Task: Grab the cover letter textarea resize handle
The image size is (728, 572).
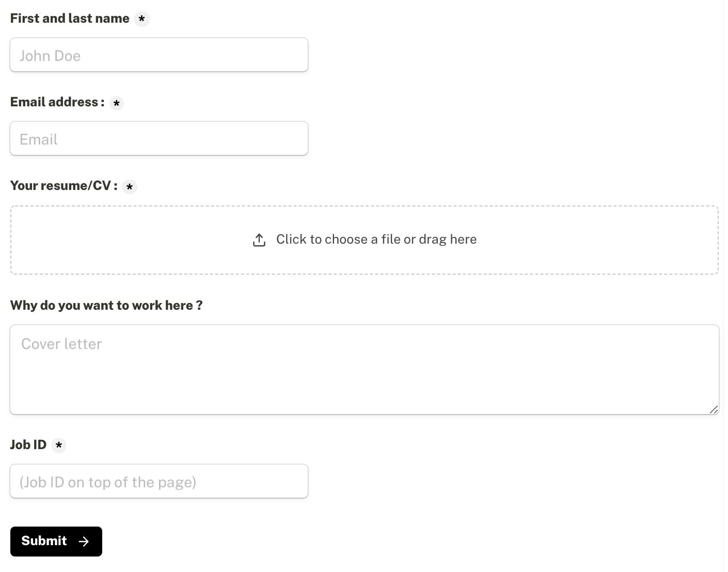Action: click(x=714, y=410)
